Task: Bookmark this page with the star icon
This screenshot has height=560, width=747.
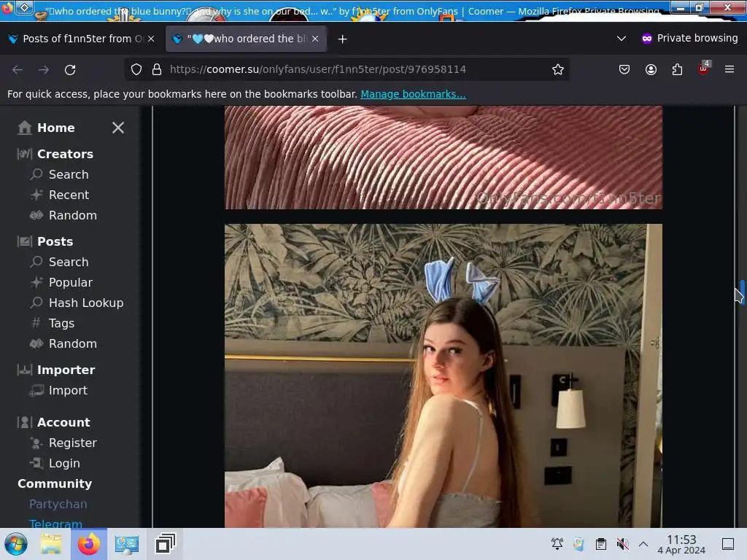Action: tap(558, 69)
